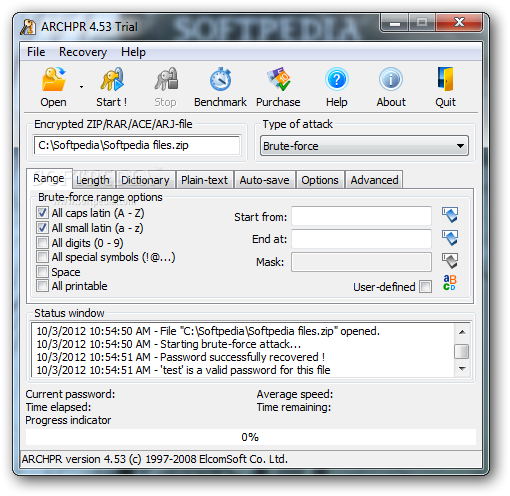Switch to the Length tab
The height and width of the screenshot is (496, 510).
tap(93, 180)
